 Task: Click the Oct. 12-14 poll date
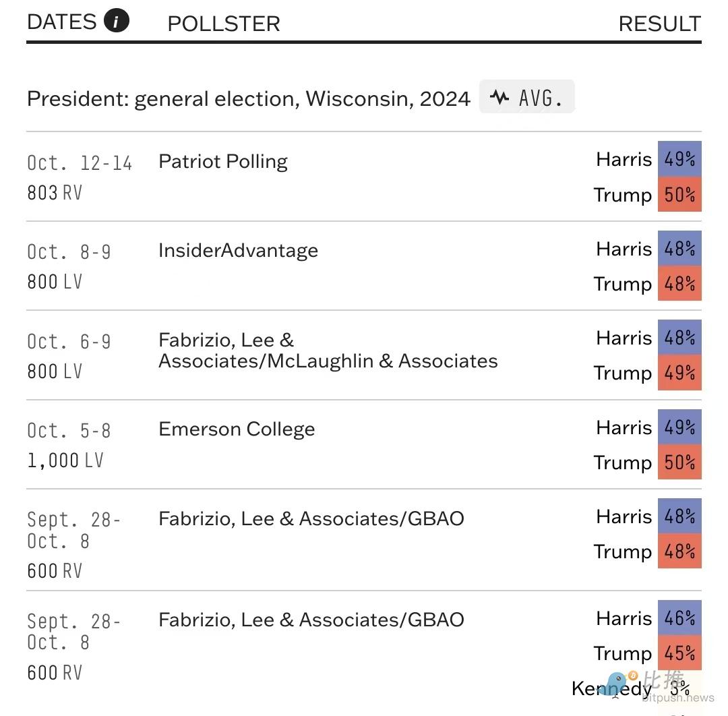tap(80, 163)
